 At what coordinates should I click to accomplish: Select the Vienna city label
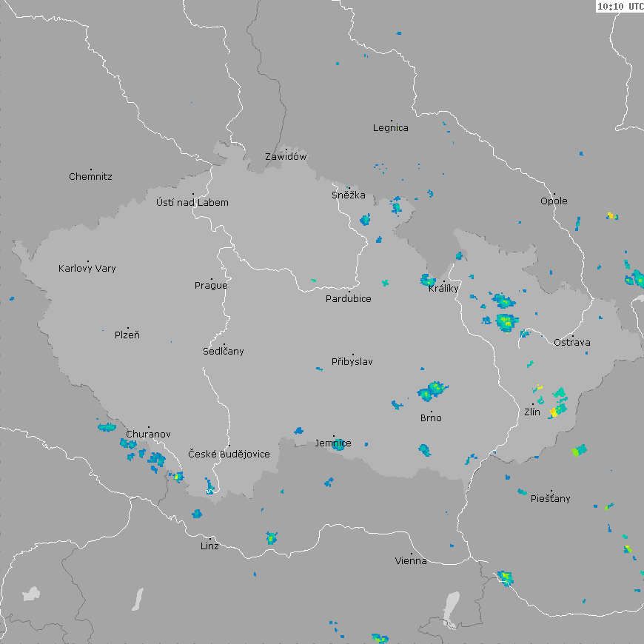tap(411, 561)
